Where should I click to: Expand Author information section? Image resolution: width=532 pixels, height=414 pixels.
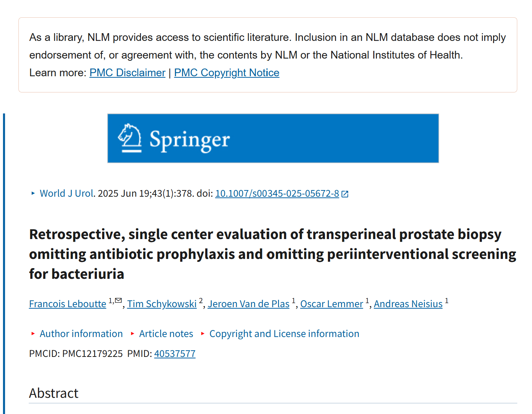[81, 334]
